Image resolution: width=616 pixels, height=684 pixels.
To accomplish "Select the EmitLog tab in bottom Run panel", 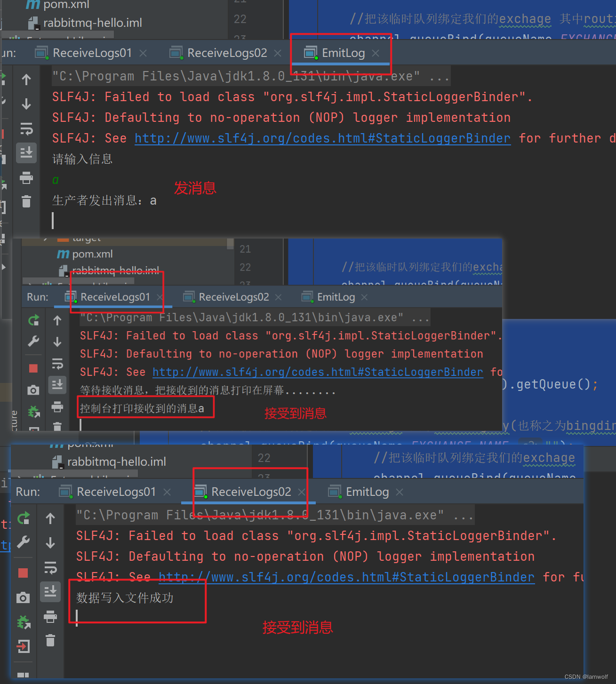I will [359, 492].
